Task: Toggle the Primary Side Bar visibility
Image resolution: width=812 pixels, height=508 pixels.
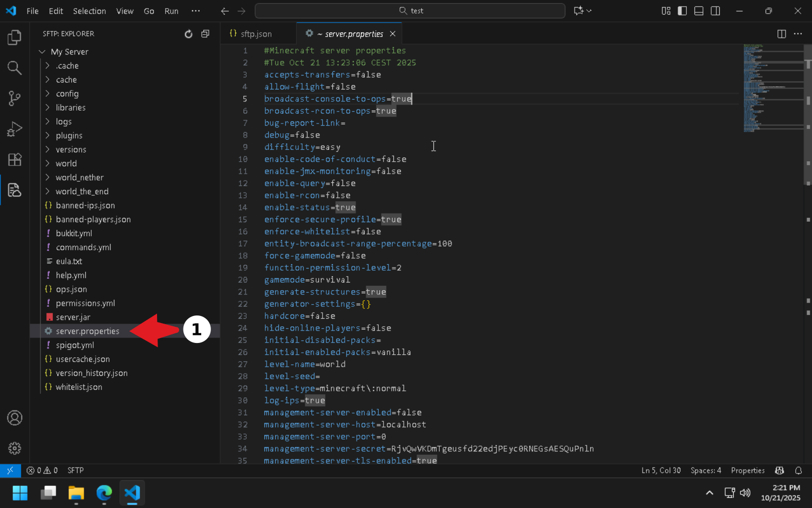Action: pos(682,11)
